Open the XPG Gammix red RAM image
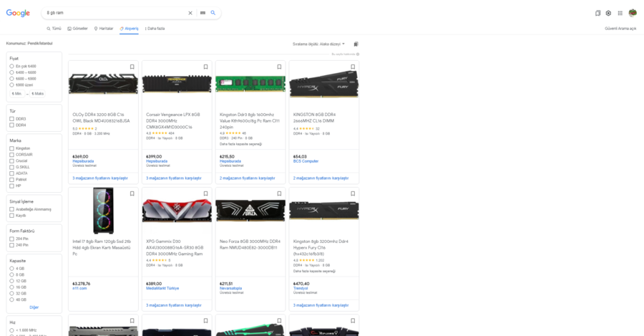This screenshot has height=336, width=644. click(x=177, y=210)
